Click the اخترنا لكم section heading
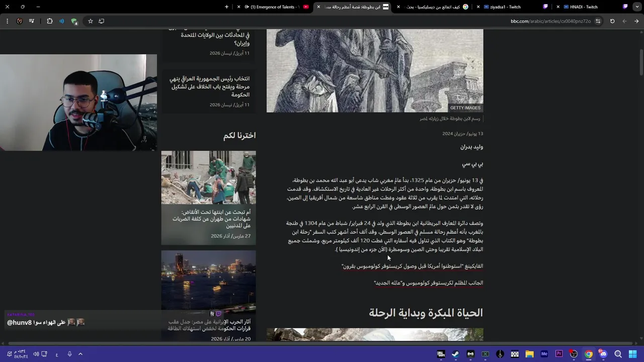This screenshot has width=644, height=362. pyautogui.click(x=239, y=136)
